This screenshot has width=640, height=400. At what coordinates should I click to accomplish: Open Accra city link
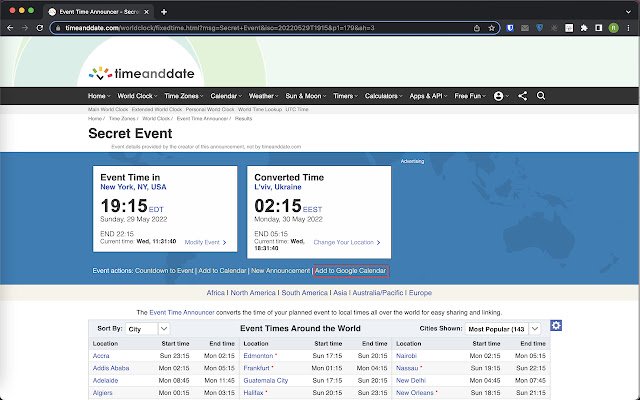pyautogui.click(x=101, y=356)
